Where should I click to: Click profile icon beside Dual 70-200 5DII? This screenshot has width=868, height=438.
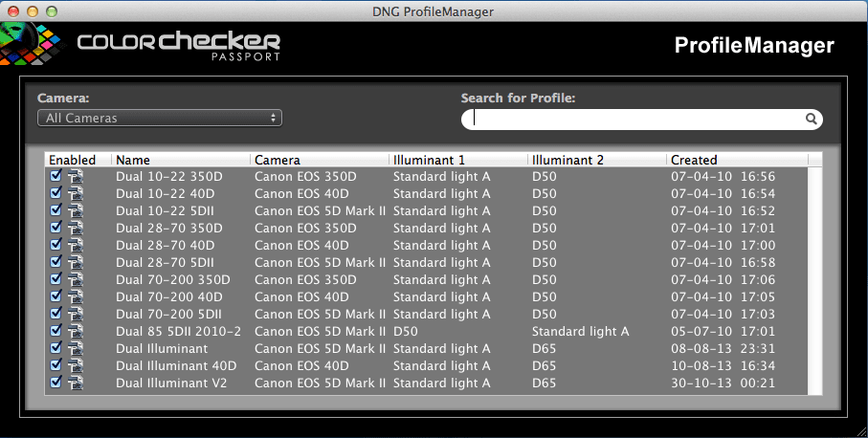(x=75, y=315)
